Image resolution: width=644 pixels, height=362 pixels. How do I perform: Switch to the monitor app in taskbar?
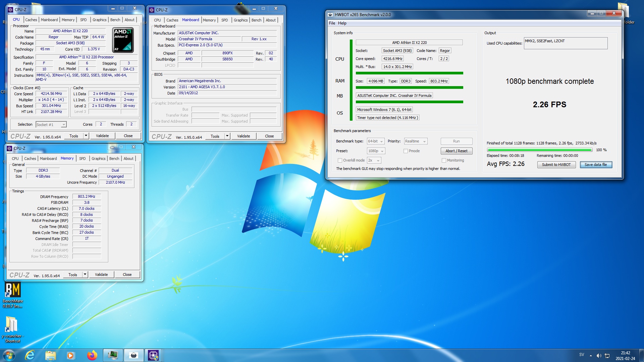(113, 355)
